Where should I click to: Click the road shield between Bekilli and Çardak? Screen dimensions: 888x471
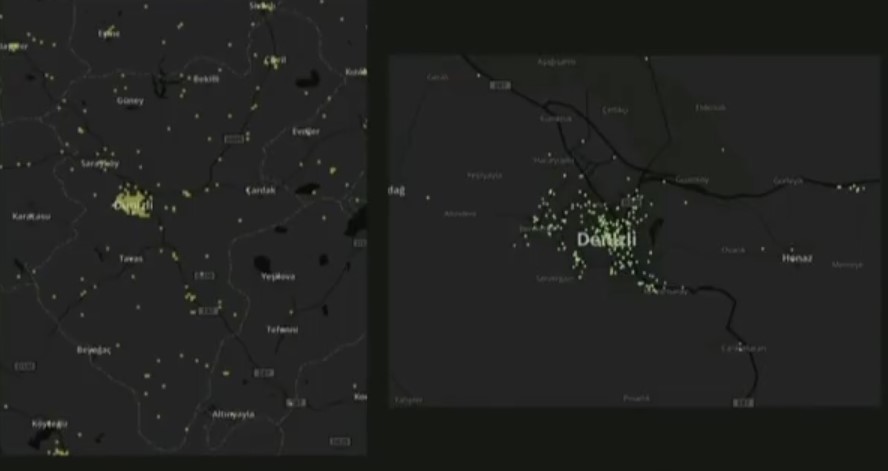pos(232,138)
